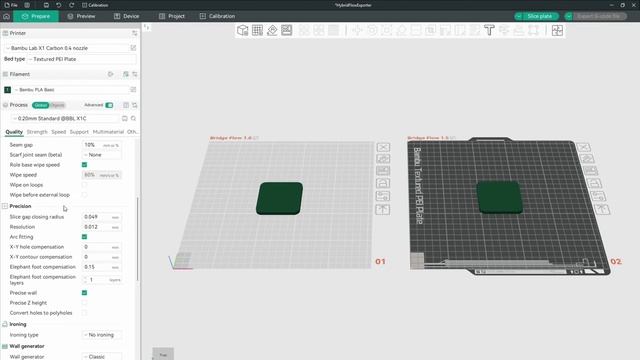Open the Calibration menu in title bar

(95, 5)
